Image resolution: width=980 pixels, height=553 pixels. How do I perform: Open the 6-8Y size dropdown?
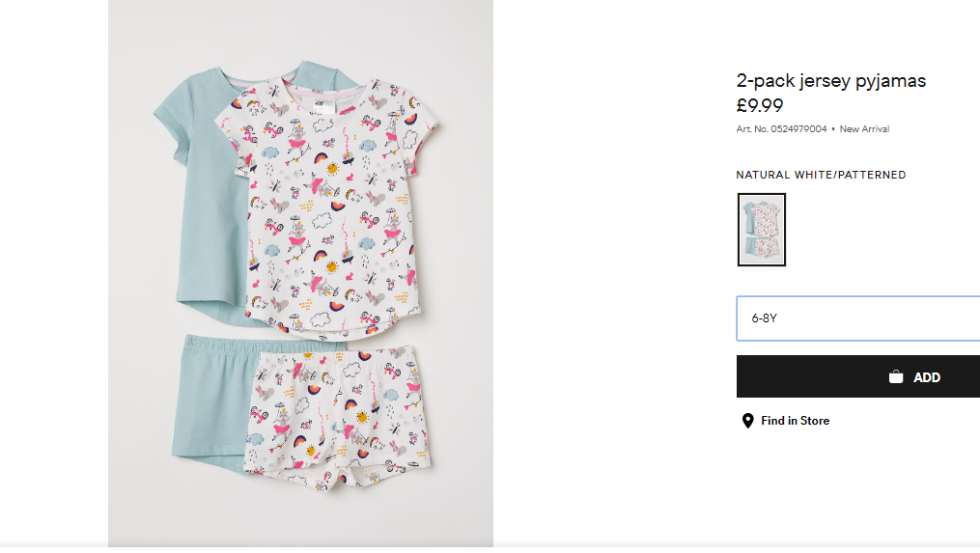(x=858, y=318)
